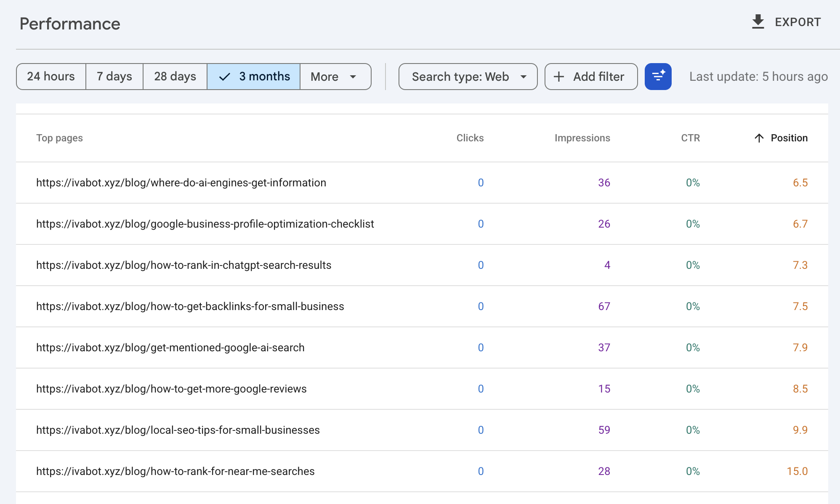Viewport: 840px width, 504px height.
Task: Click the impressions value 26
Action: [604, 224]
